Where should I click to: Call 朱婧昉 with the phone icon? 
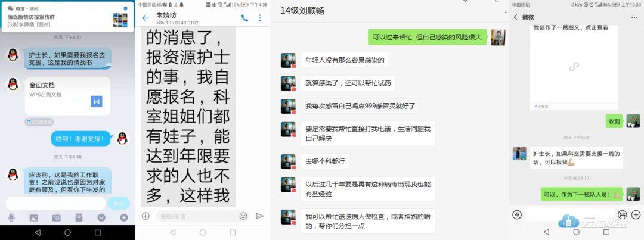pyautogui.click(x=245, y=18)
